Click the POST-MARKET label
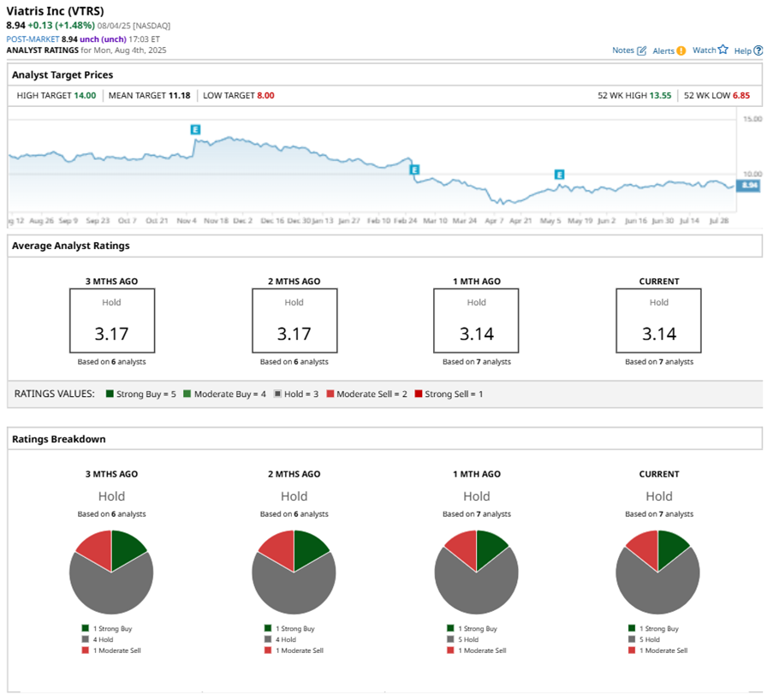 click(x=33, y=39)
